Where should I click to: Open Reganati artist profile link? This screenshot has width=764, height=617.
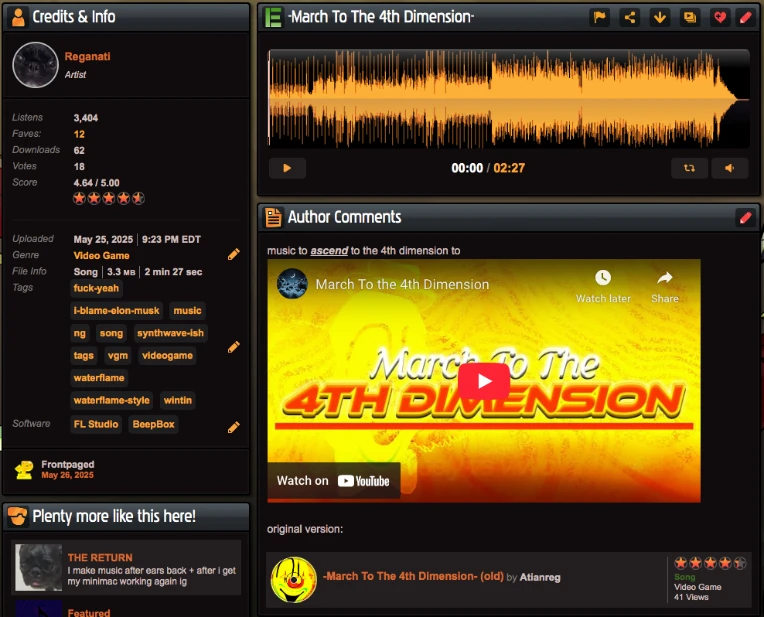[88, 57]
